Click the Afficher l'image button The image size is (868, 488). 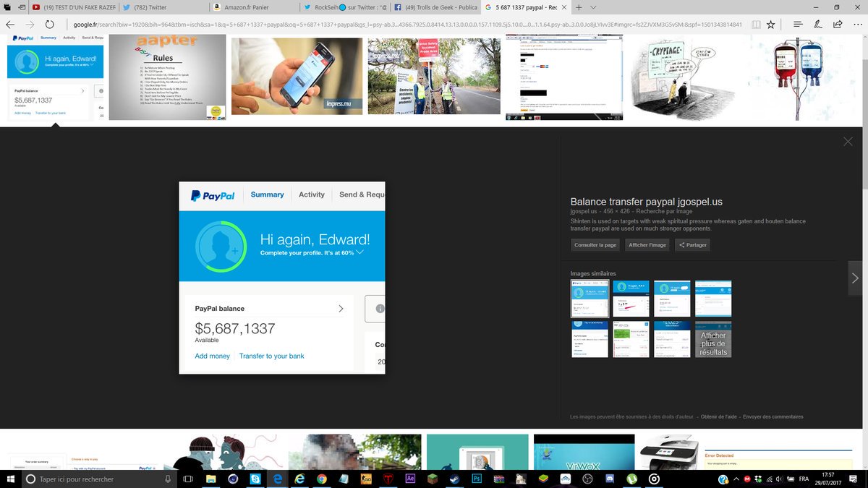647,245
